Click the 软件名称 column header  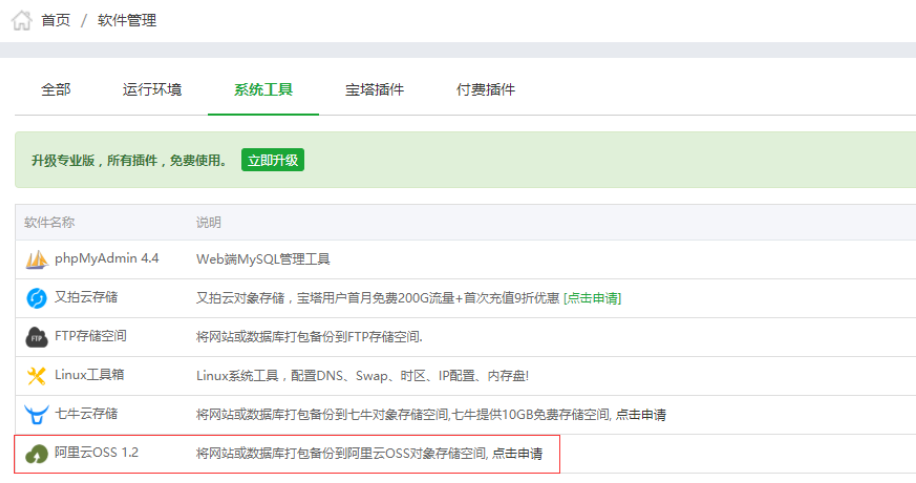pyautogui.click(x=50, y=222)
